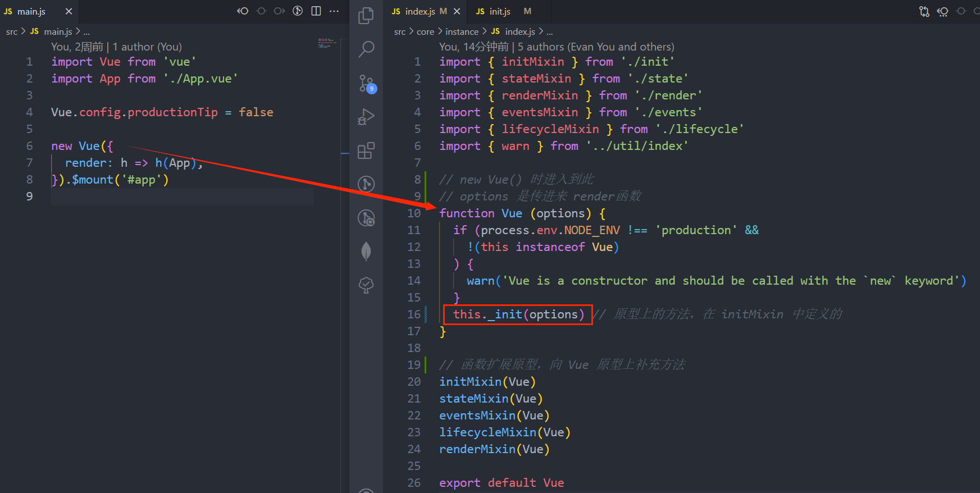This screenshot has width=980, height=493.
Task: Click 'main.js' breadcrumb item
Action: coord(58,32)
